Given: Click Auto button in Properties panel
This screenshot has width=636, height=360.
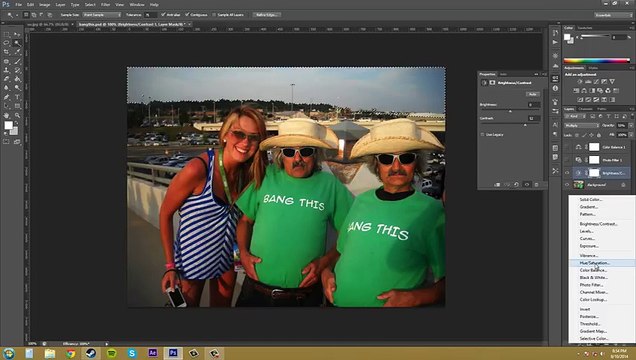Looking at the screenshot, I should click(x=533, y=94).
